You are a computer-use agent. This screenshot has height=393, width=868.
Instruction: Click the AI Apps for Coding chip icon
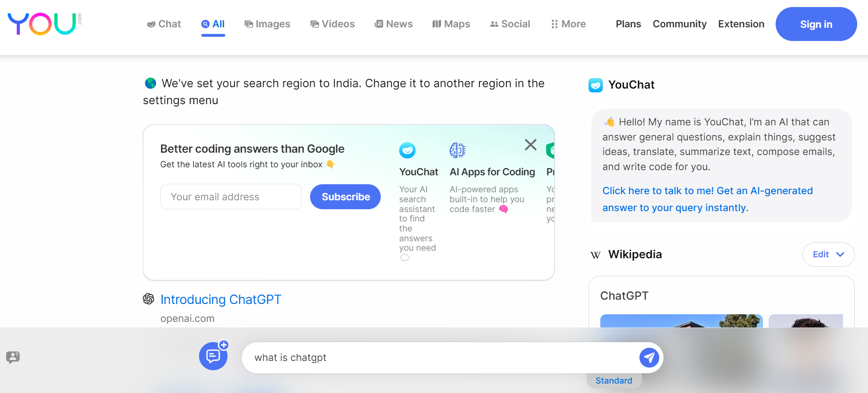(x=458, y=150)
